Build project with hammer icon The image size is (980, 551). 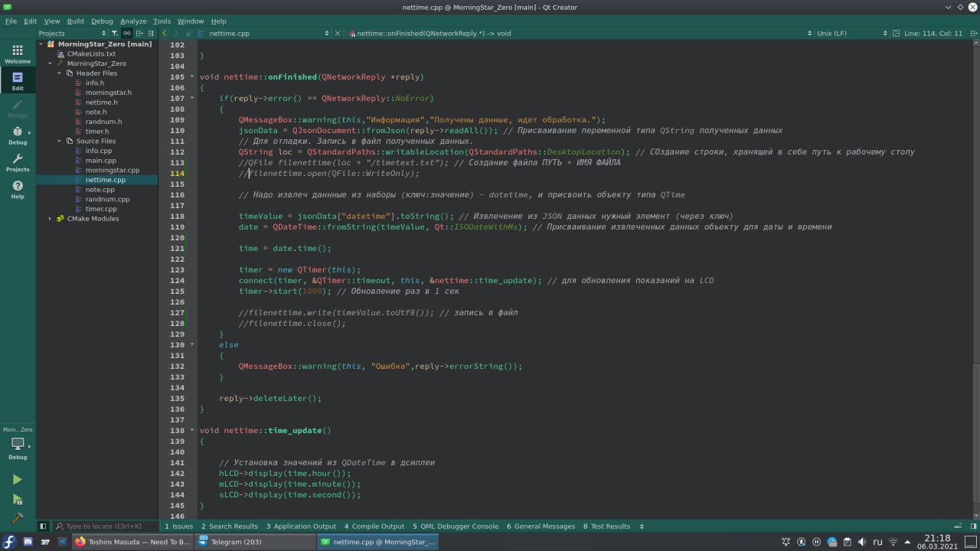pyautogui.click(x=17, y=518)
